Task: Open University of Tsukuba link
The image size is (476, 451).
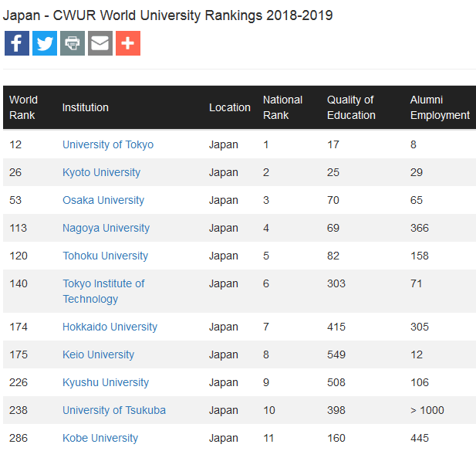Action: pos(114,410)
